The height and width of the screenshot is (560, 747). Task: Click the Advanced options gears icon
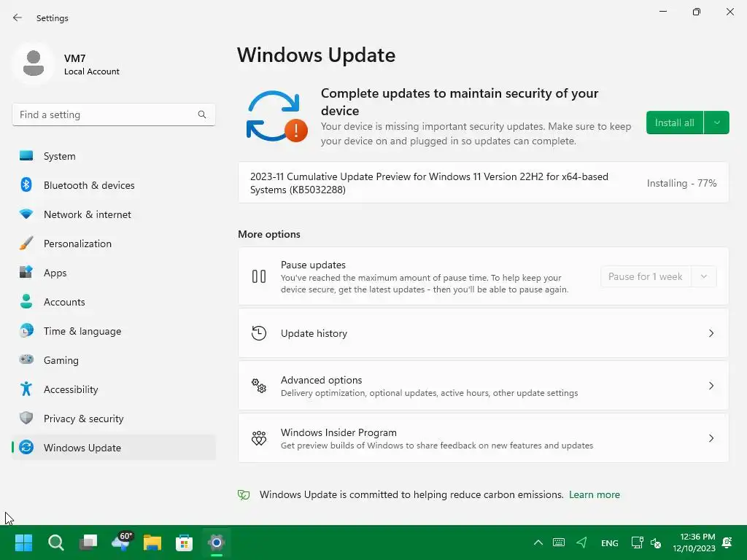pyautogui.click(x=259, y=385)
